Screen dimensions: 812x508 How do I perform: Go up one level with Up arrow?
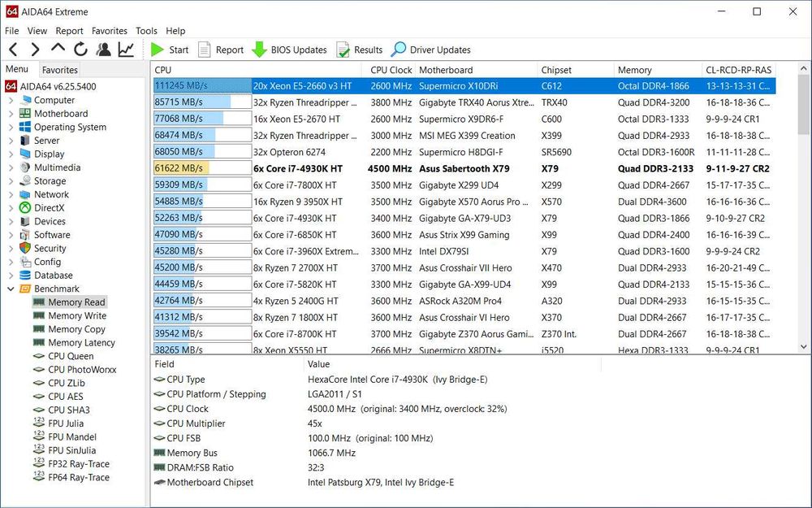[x=58, y=48]
